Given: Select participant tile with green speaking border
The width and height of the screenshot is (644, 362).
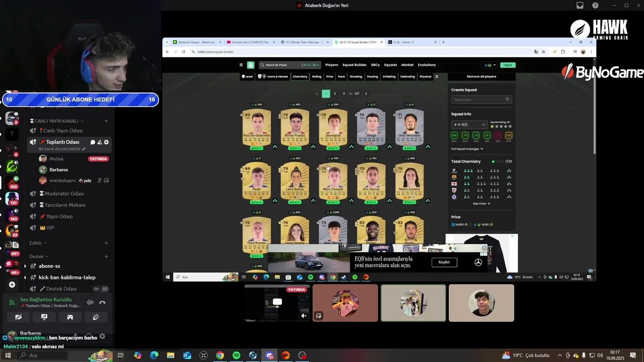Looking at the screenshot, I should (x=413, y=303).
